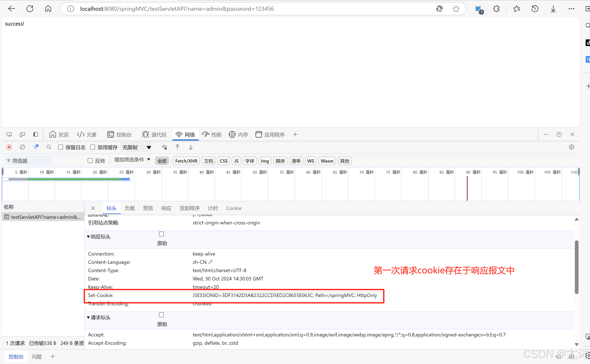Screen dimensions: 590x364
Task: Click the browser address bar URL
Action: coord(177,9)
